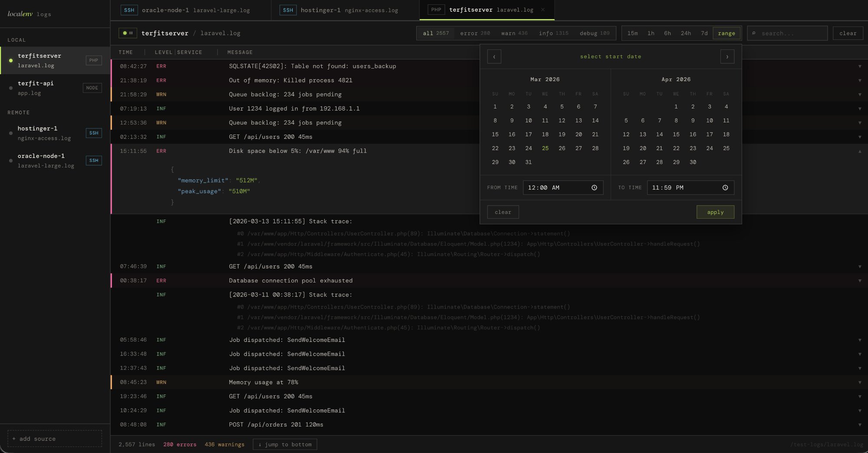868x453 pixels.
Task: Click the 'jump to bottom' button
Action: point(285,444)
